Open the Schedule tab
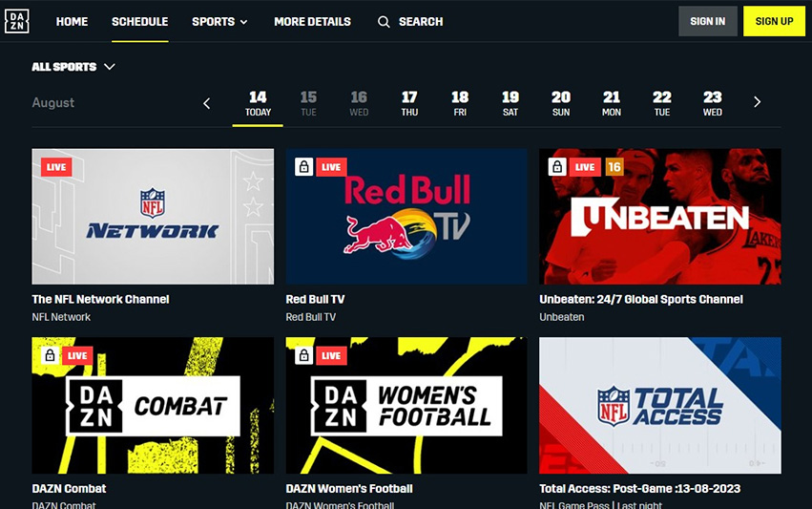The width and height of the screenshot is (812, 509). (140, 22)
